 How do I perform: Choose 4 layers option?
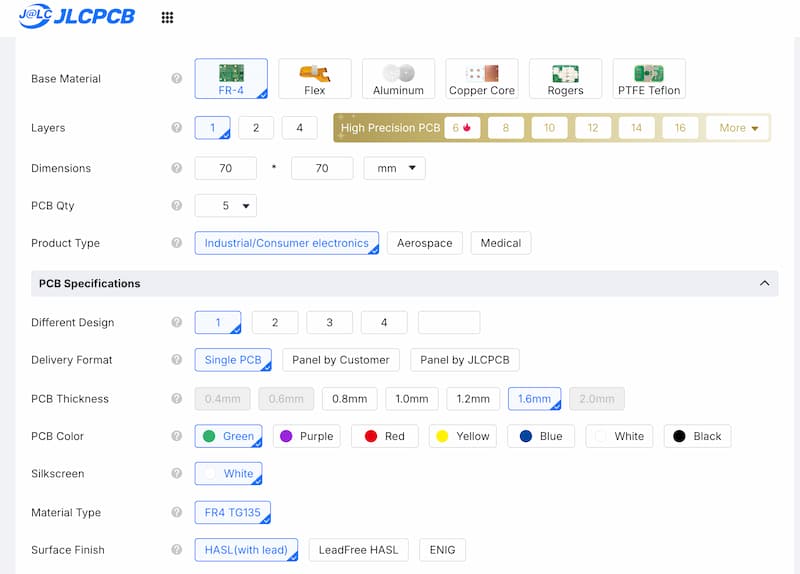tap(299, 128)
